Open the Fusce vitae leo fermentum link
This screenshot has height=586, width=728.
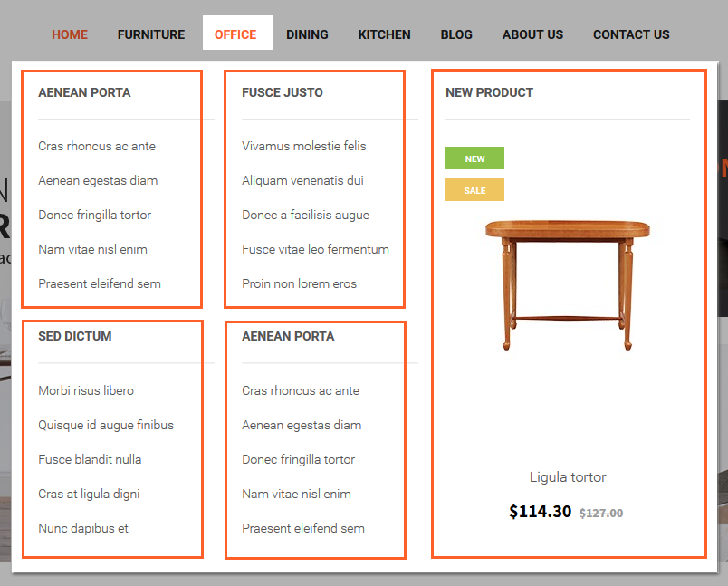[315, 249]
